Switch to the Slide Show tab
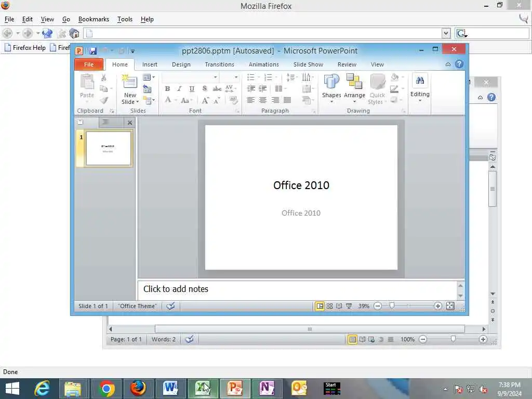The width and height of the screenshot is (532, 399). coord(308,64)
